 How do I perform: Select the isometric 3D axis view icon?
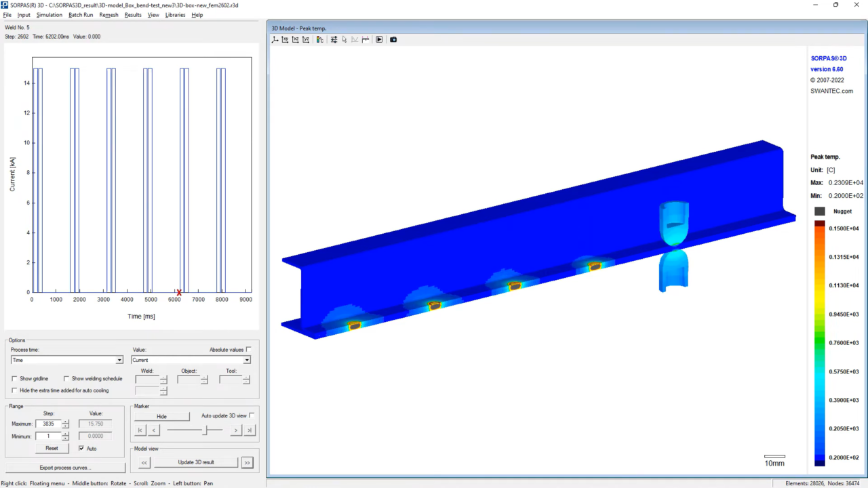[275, 39]
